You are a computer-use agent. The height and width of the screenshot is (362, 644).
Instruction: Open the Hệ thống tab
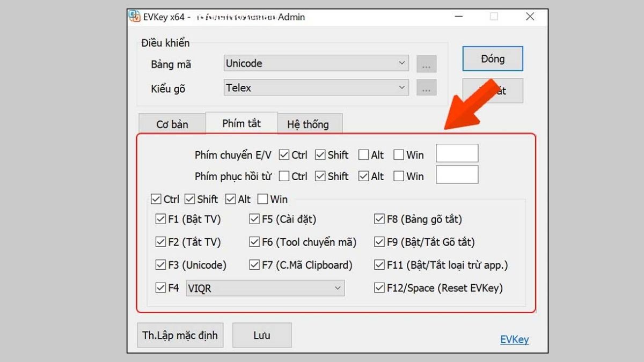point(310,124)
